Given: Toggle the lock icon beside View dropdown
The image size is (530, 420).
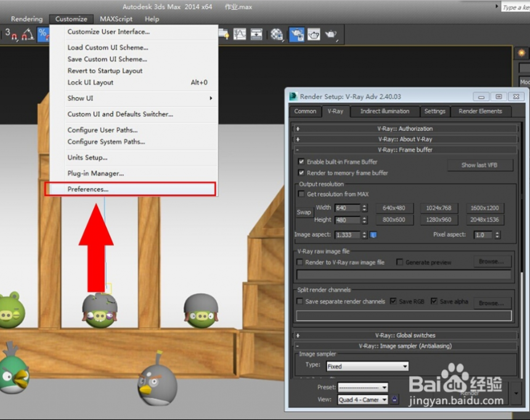Looking at the screenshot, I should 394,400.
